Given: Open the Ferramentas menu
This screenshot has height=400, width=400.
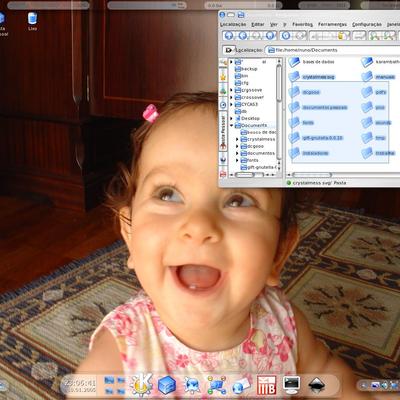Looking at the screenshot, I should click(x=332, y=24).
